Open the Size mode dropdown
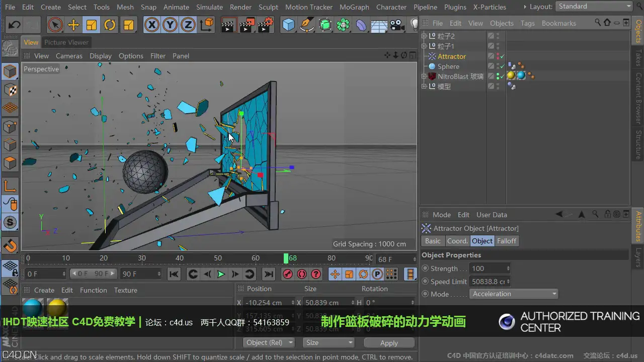Viewport: 644px width, 362px height. click(x=329, y=343)
